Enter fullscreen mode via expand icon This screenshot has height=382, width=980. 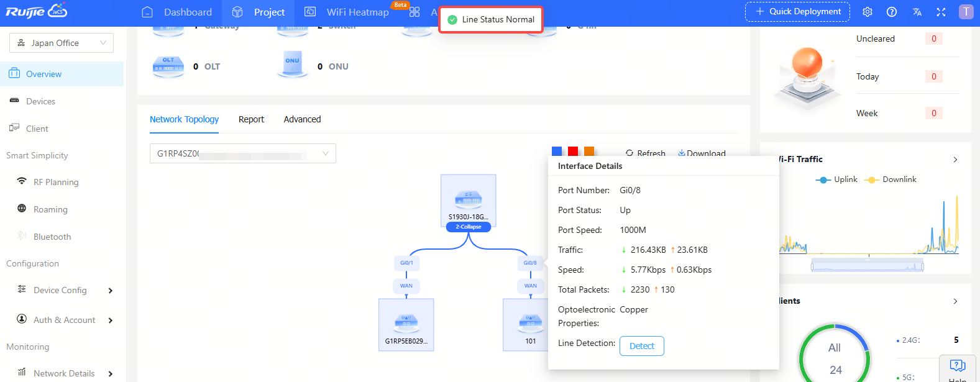(941, 12)
